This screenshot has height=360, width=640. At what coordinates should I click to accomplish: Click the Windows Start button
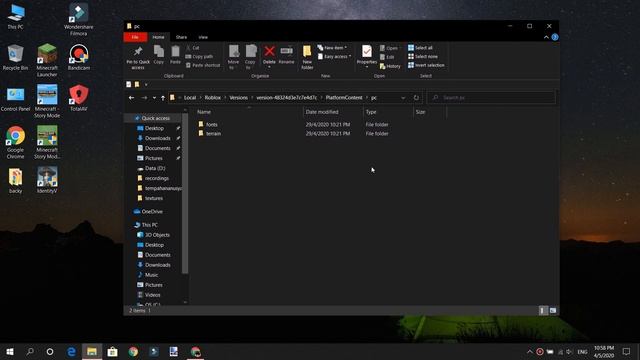(x=10, y=351)
